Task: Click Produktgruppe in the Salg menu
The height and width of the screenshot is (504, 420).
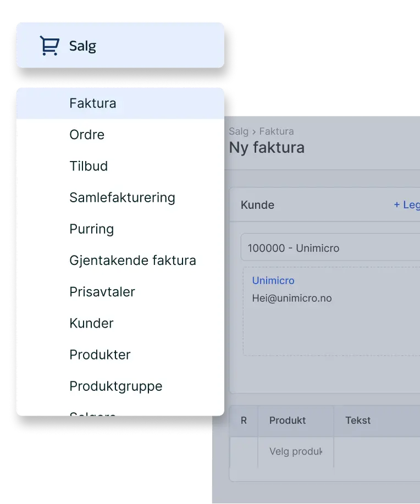Action: point(115,386)
